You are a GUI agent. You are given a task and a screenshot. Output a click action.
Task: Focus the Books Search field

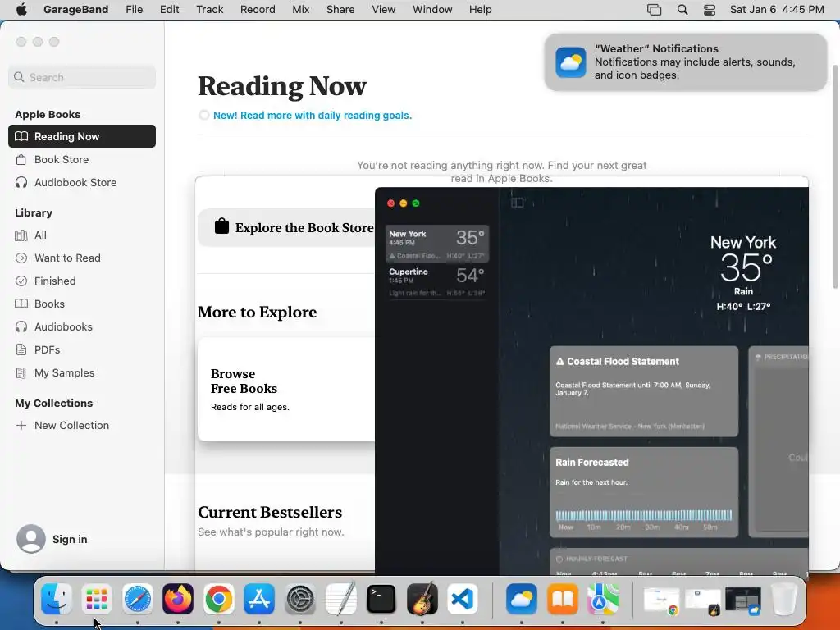(x=82, y=77)
